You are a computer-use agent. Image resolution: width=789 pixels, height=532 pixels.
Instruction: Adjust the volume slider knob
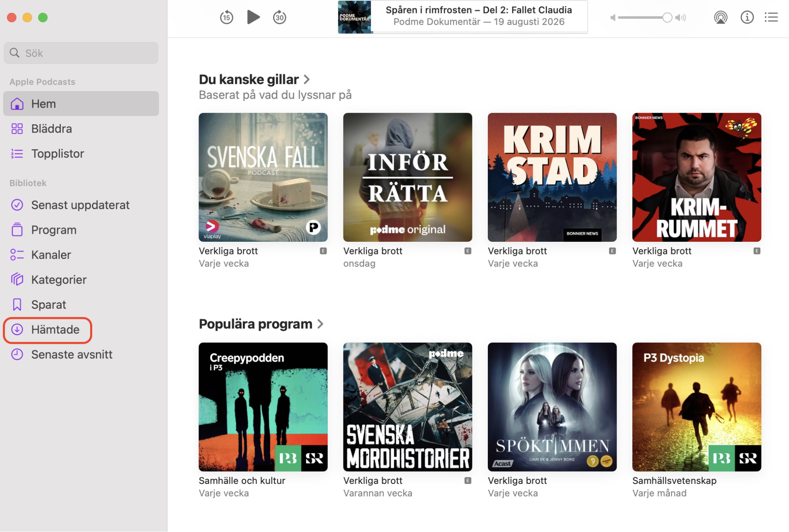[x=667, y=17]
